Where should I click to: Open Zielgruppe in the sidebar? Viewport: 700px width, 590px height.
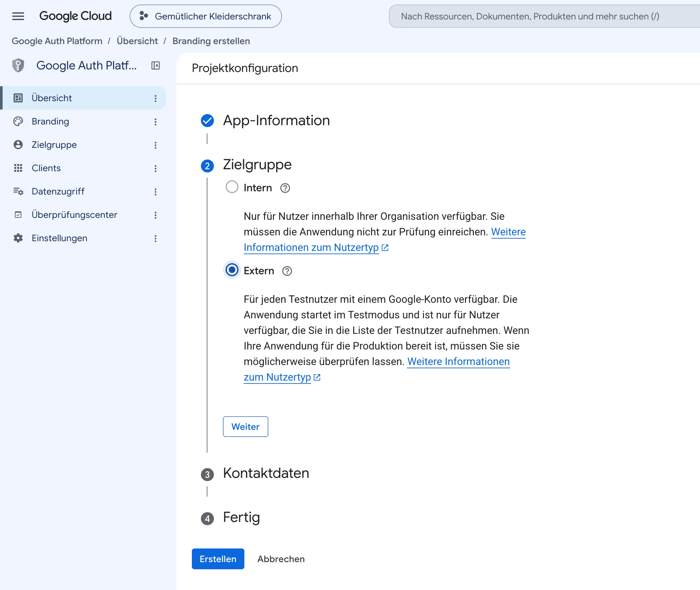pyautogui.click(x=84, y=145)
